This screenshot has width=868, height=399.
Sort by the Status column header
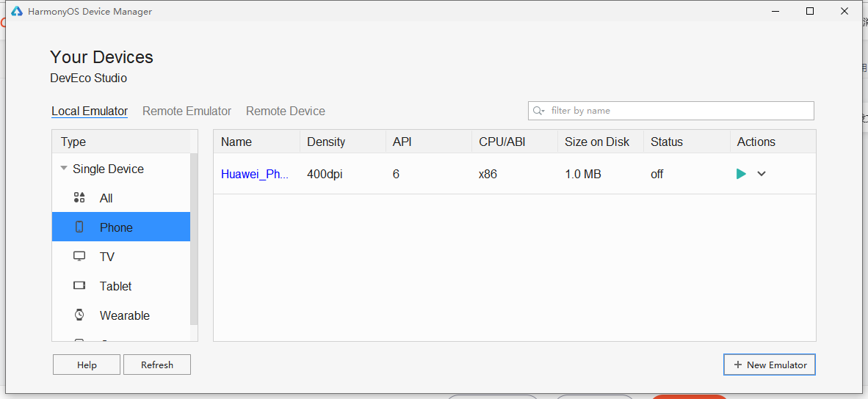click(687, 142)
